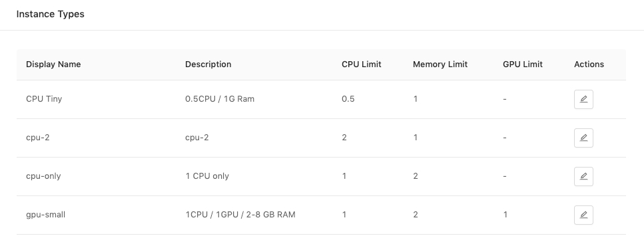This screenshot has width=644, height=244.
Task: Click the 0.5 CPU limit value
Action: tap(348, 99)
